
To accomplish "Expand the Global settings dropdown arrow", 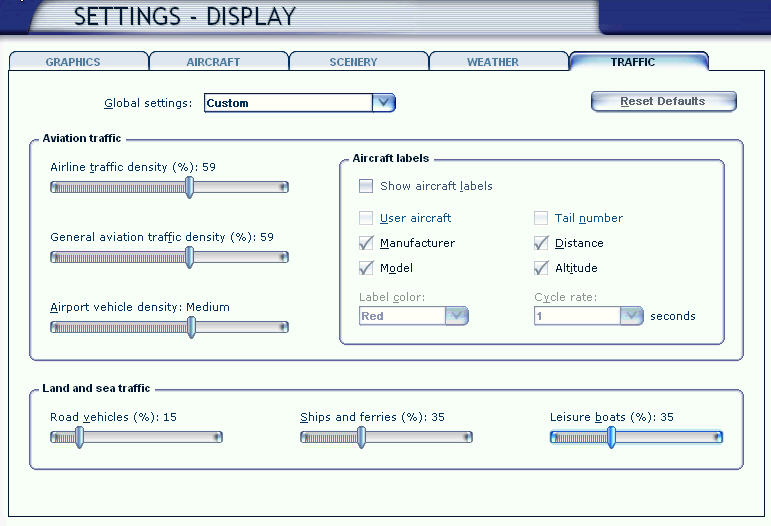I will click(x=384, y=102).
